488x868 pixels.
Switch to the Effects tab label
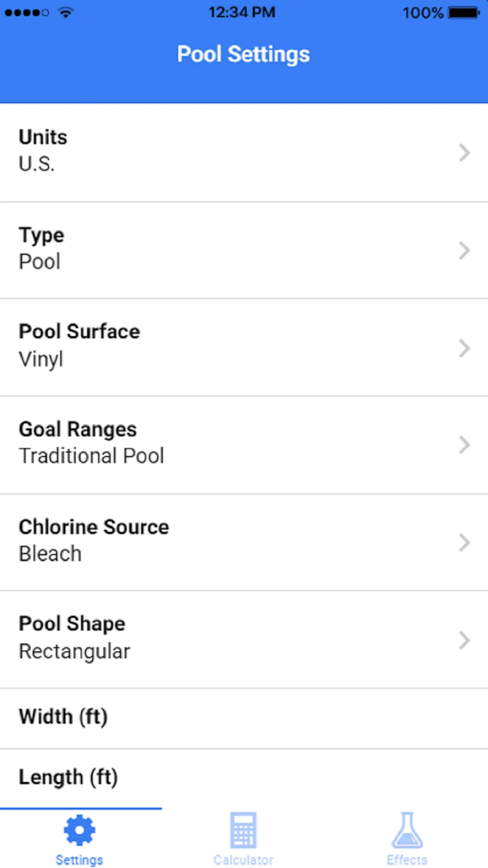(x=407, y=860)
